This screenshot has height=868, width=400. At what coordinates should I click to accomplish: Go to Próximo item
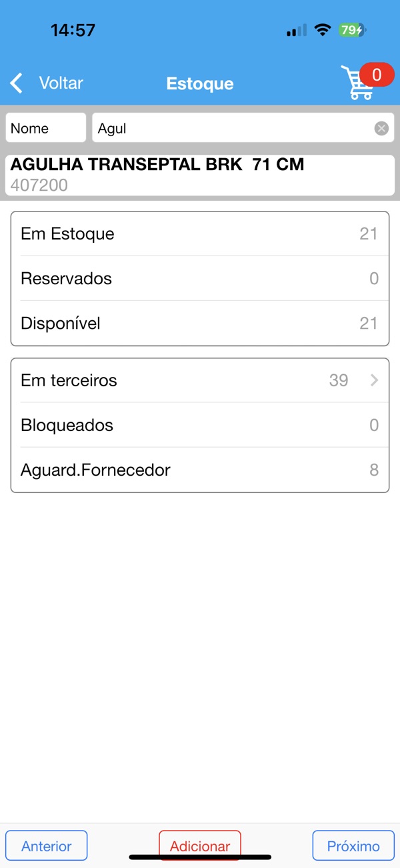pos(353,846)
